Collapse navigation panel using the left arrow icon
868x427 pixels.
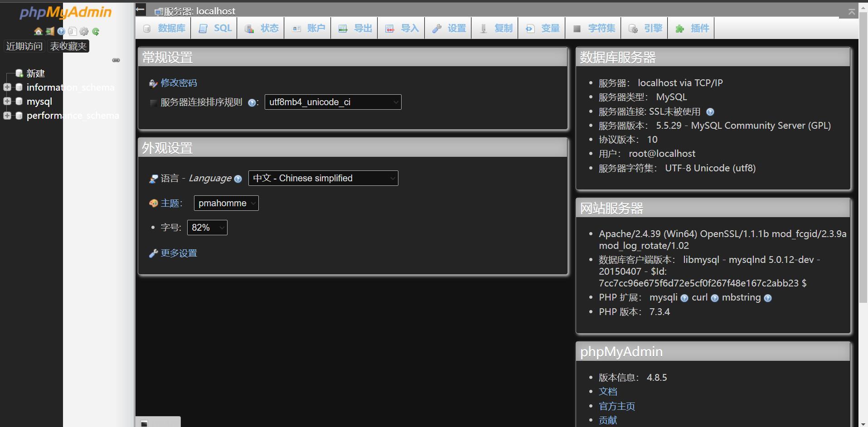click(x=141, y=9)
